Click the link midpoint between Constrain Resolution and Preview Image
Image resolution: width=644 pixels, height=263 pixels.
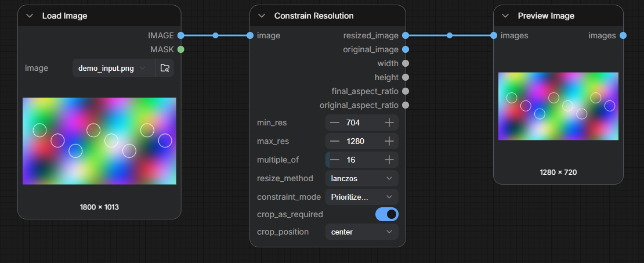(450, 36)
